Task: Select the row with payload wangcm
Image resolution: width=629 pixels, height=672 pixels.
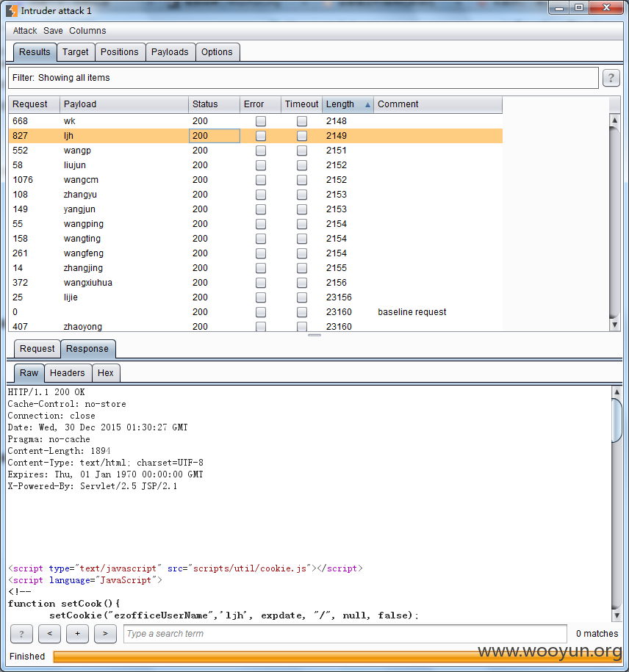Action: pos(256,180)
